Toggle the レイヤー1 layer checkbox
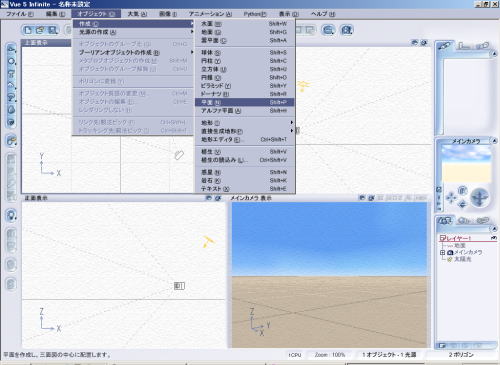Image resolution: width=500 pixels, height=365 pixels. point(443,238)
